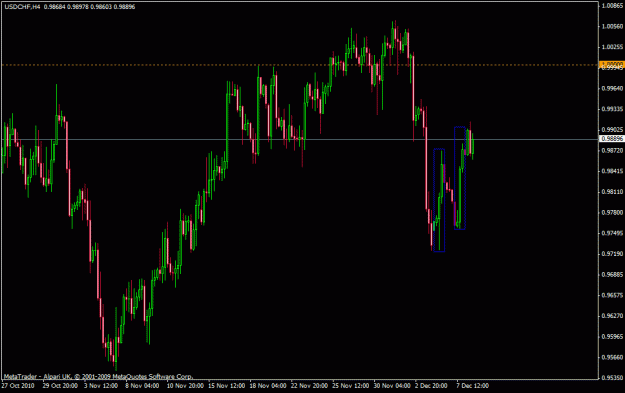This screenshot has height=393, width=625.
Task: Click the 22 Nov 20:00 time label
Action: click(309, 386)
